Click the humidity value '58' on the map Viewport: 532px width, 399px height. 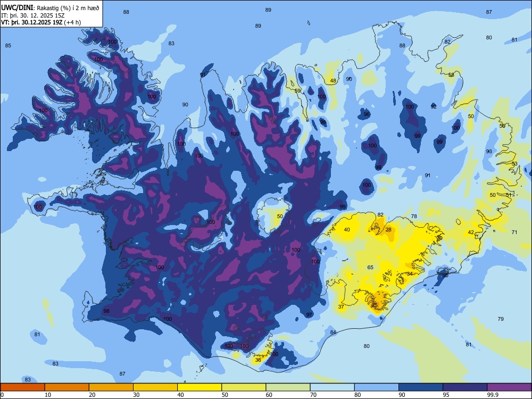[451, 74]
